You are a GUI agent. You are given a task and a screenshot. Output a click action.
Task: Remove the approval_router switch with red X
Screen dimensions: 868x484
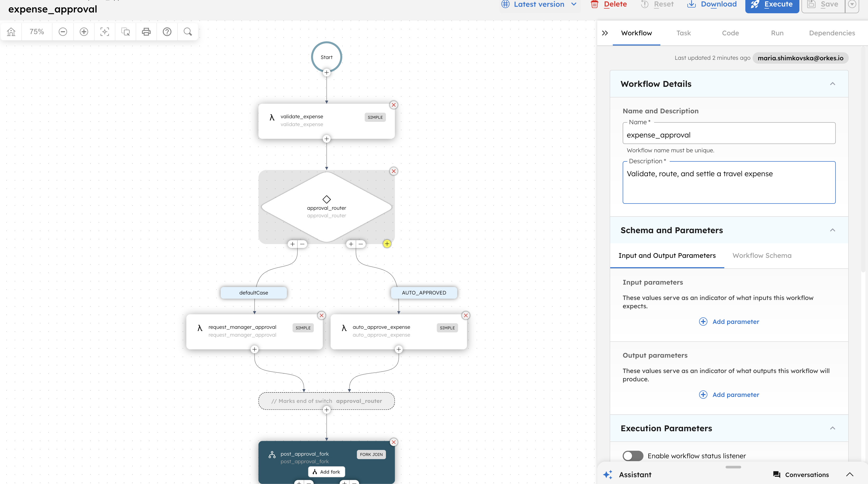[x=393, y=171]
